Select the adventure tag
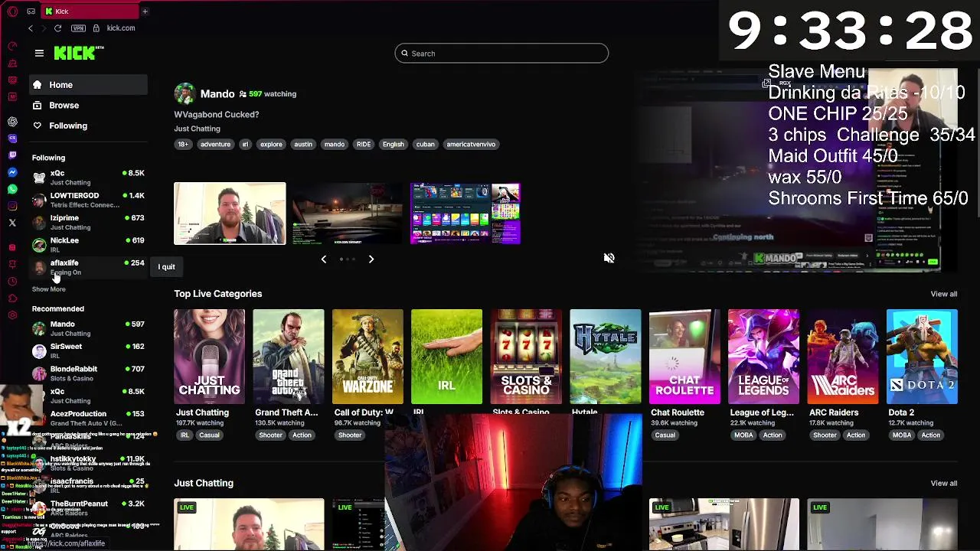 click(x=215, y=144)
